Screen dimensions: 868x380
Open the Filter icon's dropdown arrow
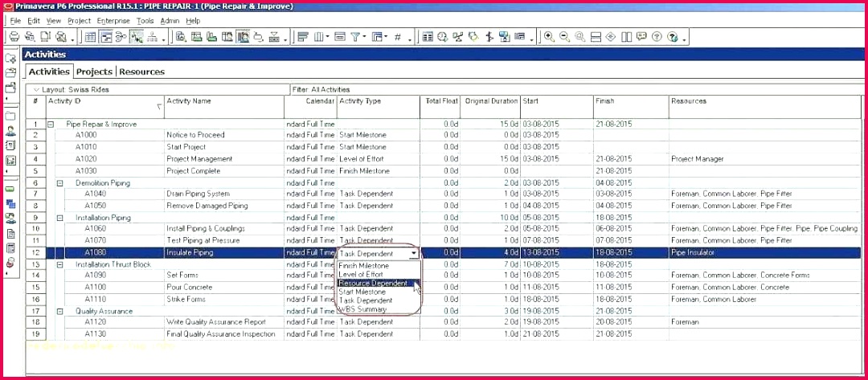tap(365, 38)
